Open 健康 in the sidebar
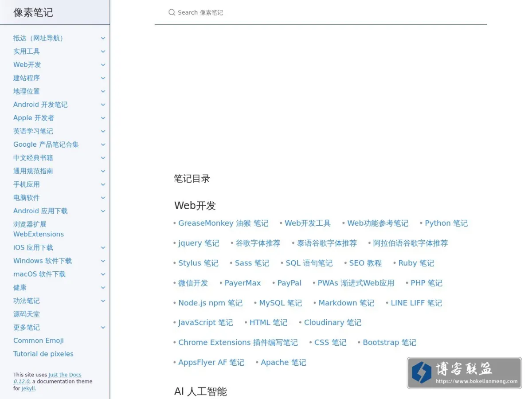This screenshot has height=399, width=532. click(x=20, y=287)
